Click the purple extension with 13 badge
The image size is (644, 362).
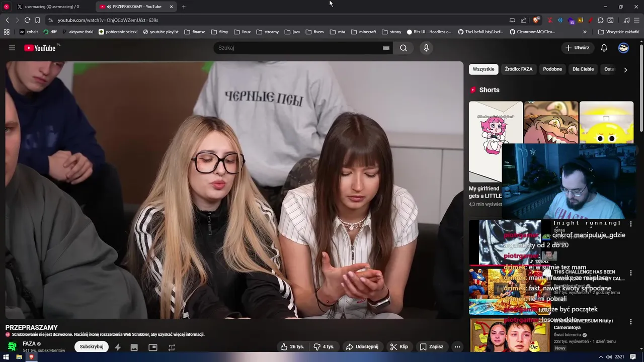[x=571, y=21]
